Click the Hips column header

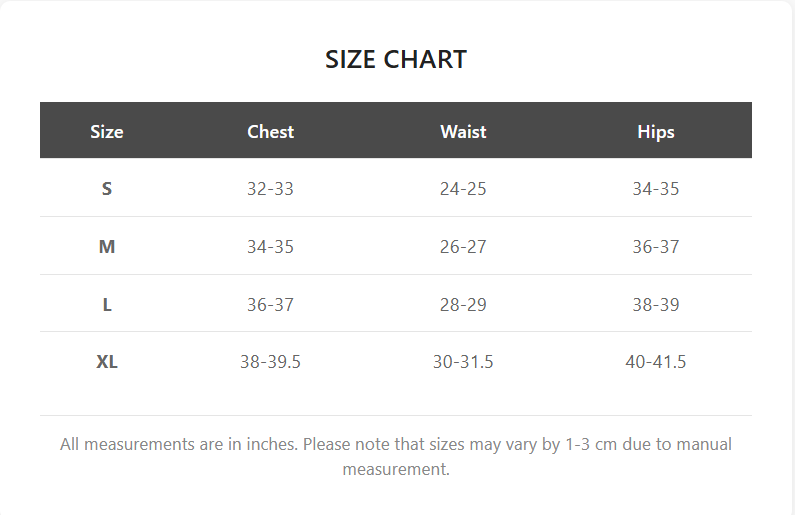coord(656,131)
